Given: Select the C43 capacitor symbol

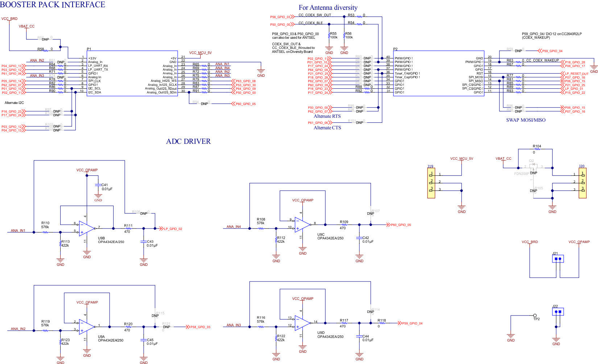Looking at the screenshot, I should pyautogui.click(x=144, y=242).
